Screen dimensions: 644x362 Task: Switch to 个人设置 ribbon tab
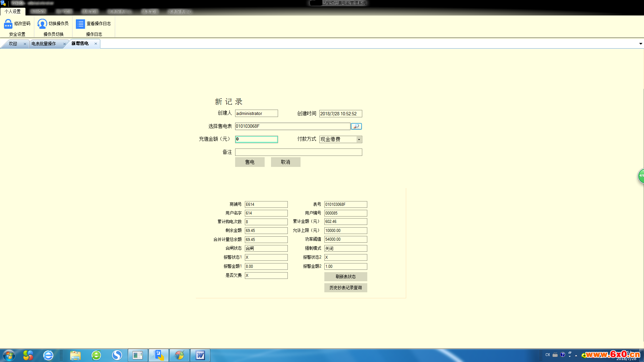[13, 11]
